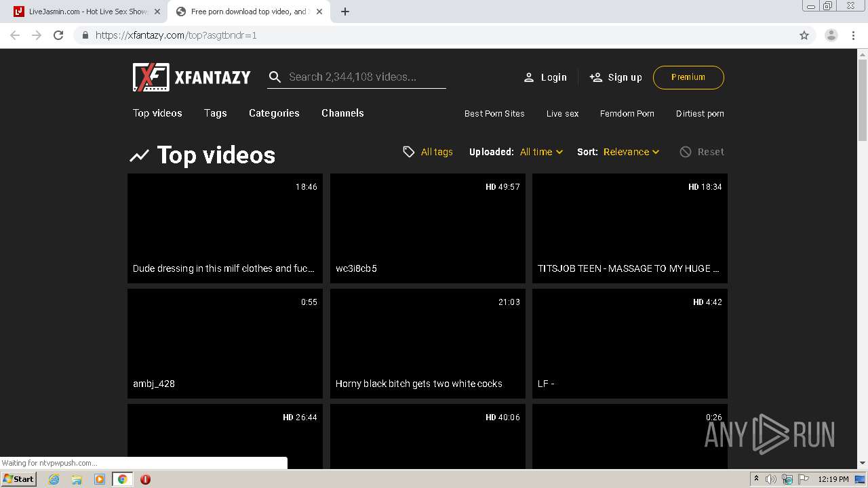Viewport: 868px width, 488px height.
Task: Follow the Best Porn Sites link
Action: (x=494, y=114)
